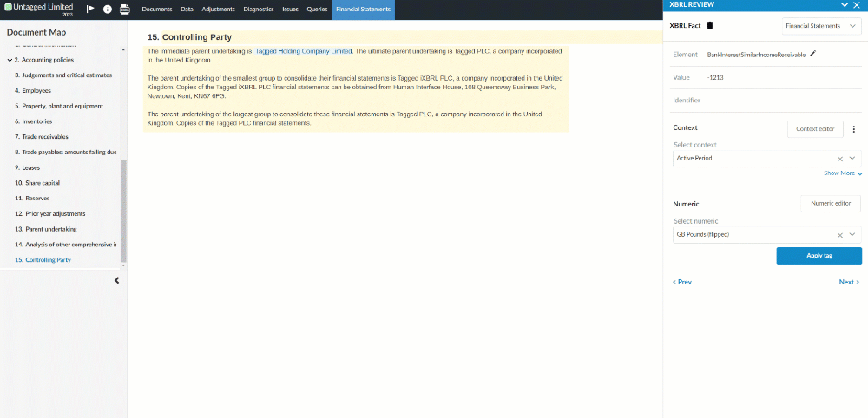Switch to the Diagnostics tab
Screen dimensions: 868x418
pyautogui.click(x=259, y=9)
